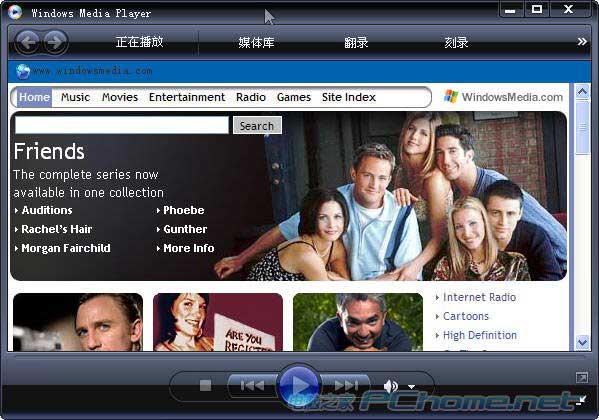Select Radio in the site navigation
The width and height of the screenshot is (599, 420).
[251, 97]
